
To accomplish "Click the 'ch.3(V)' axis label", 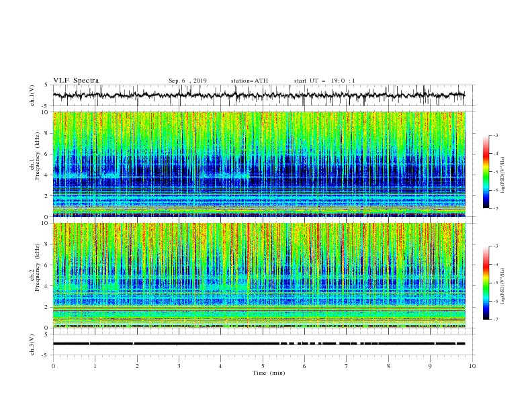I will [x=32, y=345].
